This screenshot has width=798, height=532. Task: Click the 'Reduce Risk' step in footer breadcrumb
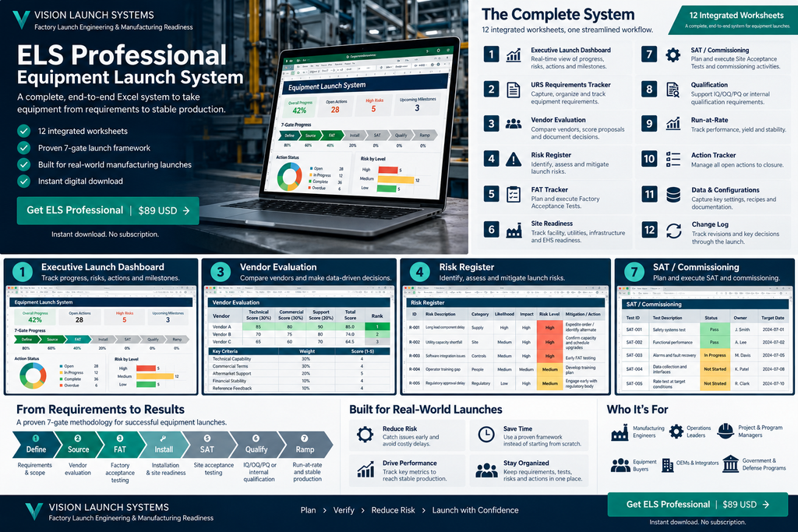(x=393, y=510)
